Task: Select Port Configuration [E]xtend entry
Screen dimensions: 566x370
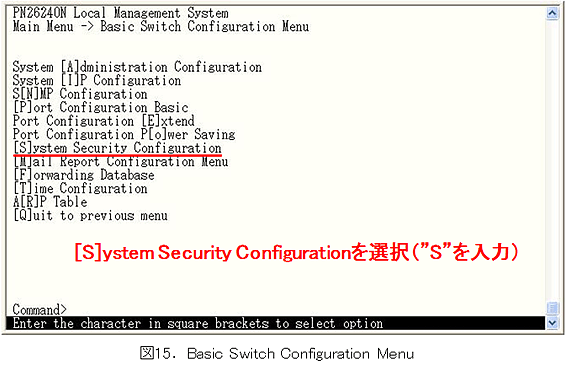Action: pyautogui.click(x=104, y=121)
